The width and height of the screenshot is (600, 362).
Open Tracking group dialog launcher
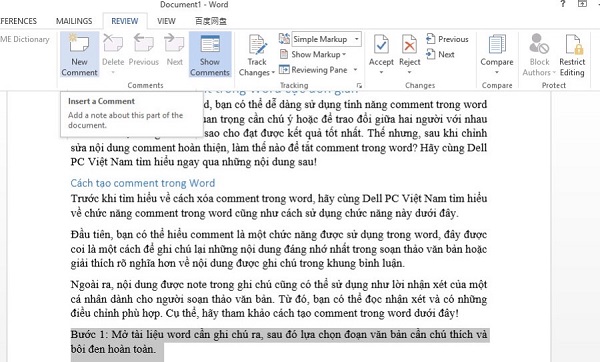[359, 85]
